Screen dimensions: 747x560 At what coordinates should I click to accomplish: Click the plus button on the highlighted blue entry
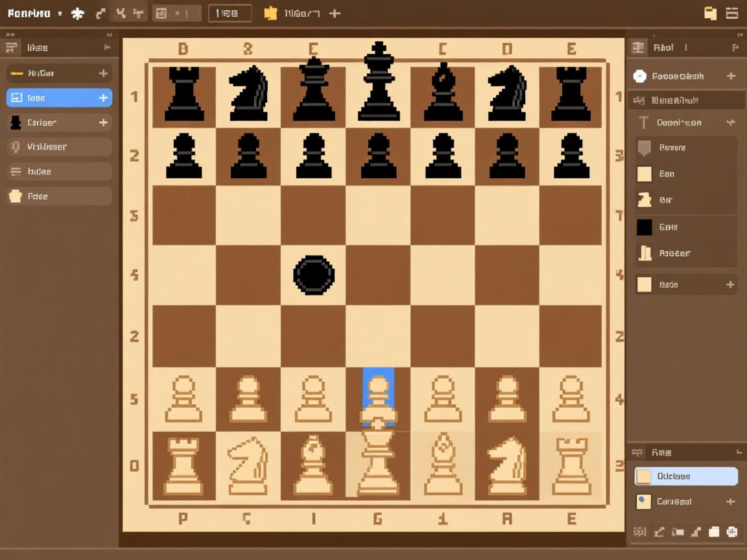[103, 97]
